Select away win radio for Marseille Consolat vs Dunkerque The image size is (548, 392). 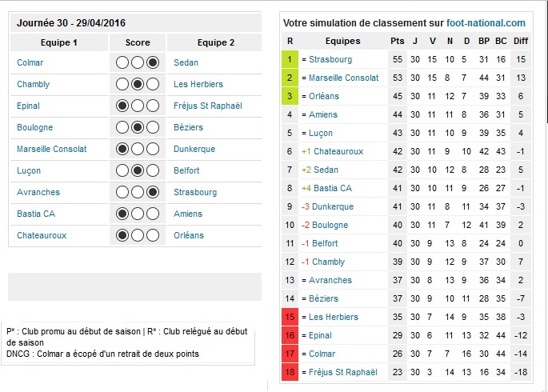[153, 149]
